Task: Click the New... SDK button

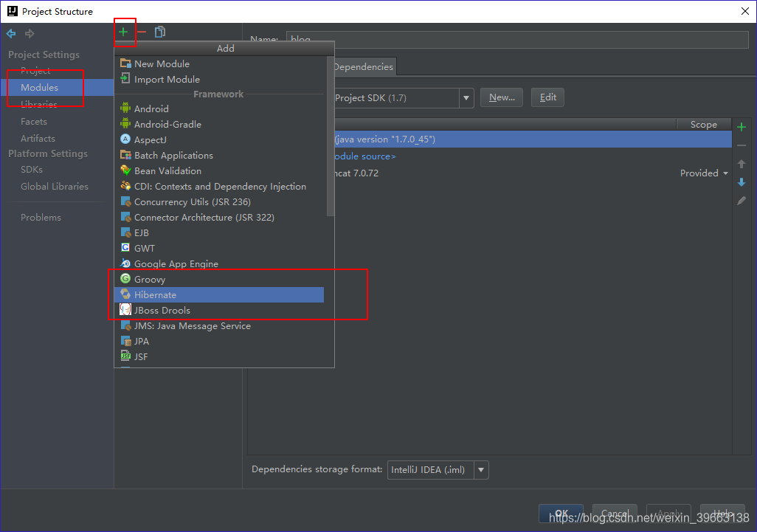Action: point(502,97)
